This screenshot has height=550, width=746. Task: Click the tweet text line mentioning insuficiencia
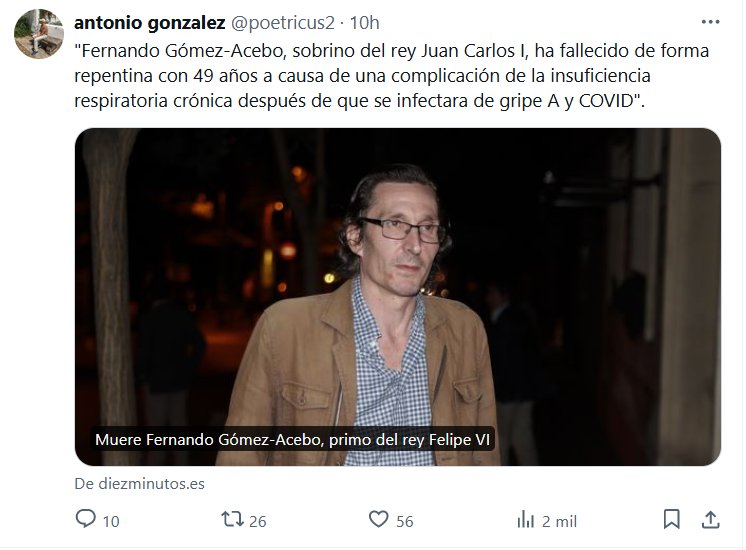362,76
